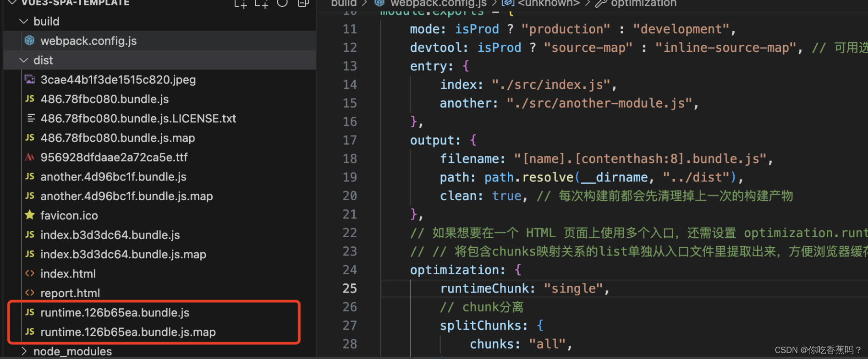Click the star icon next to favicon.ico
Viewport: 868px width, 359px height.
(30, 215)
